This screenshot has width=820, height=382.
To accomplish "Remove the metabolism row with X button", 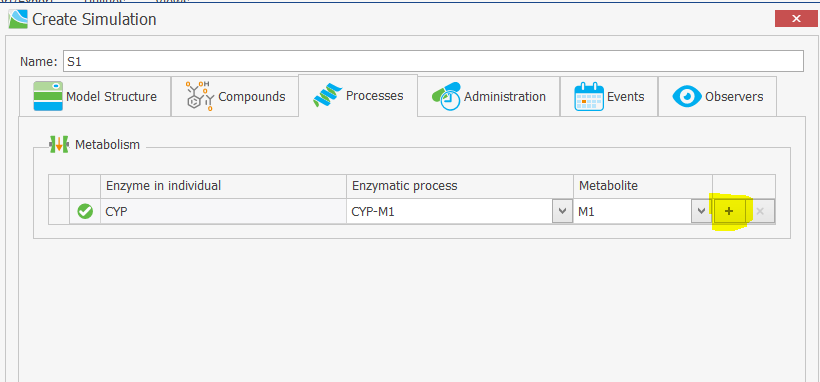I will 760,211.
